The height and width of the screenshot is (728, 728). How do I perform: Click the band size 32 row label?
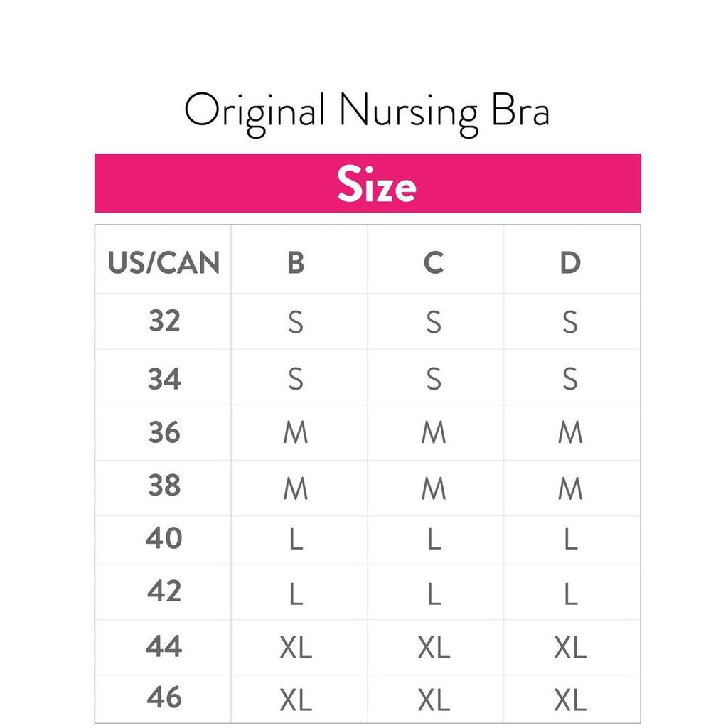click(164, 321)
